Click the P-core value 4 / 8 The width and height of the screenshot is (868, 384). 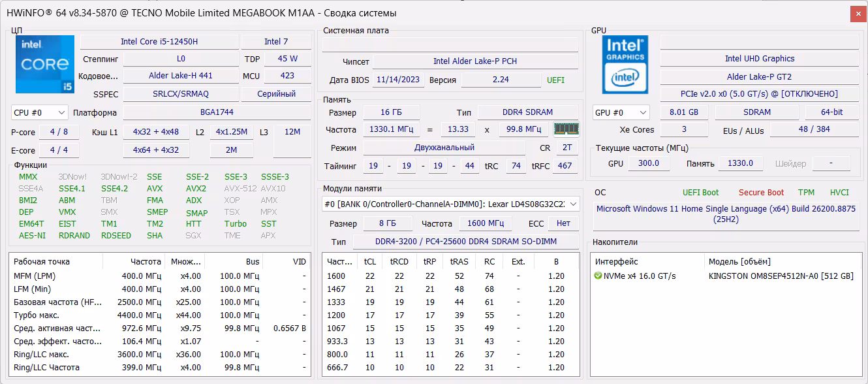point(59,132)
